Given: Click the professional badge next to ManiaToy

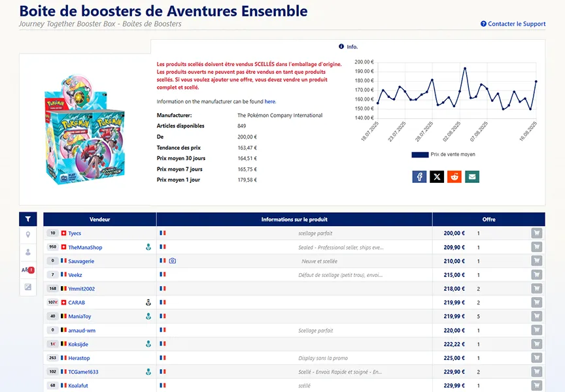Looking at the screenshot, I should click(x=148, y=316).
